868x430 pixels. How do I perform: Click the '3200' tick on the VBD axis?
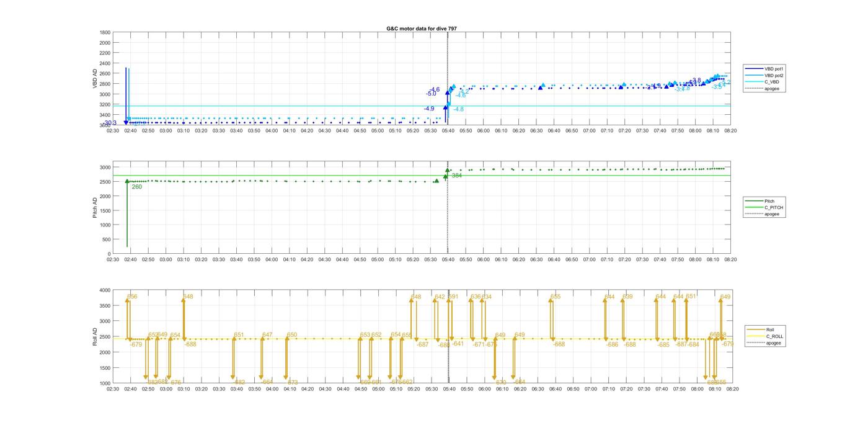point(105,105)
